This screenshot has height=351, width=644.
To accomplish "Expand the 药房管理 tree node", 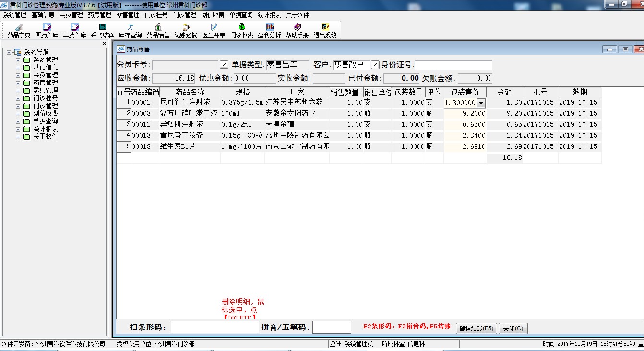I will 18,83.
